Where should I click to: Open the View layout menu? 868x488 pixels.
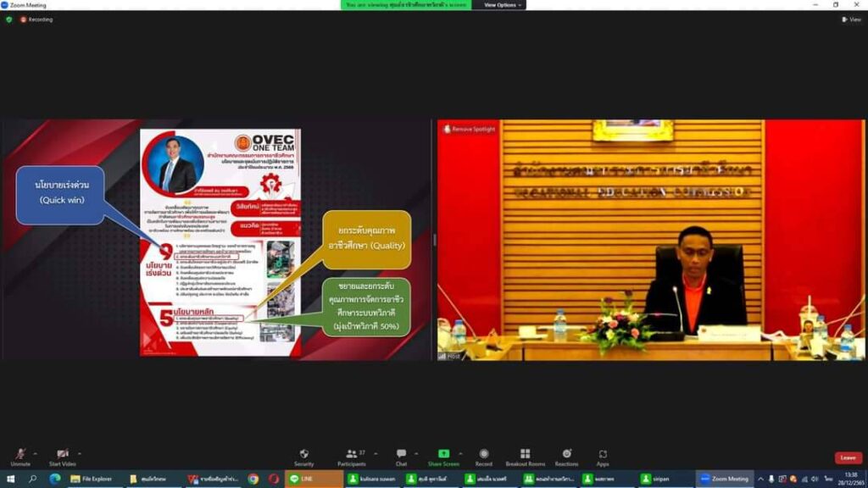point(852,19)
